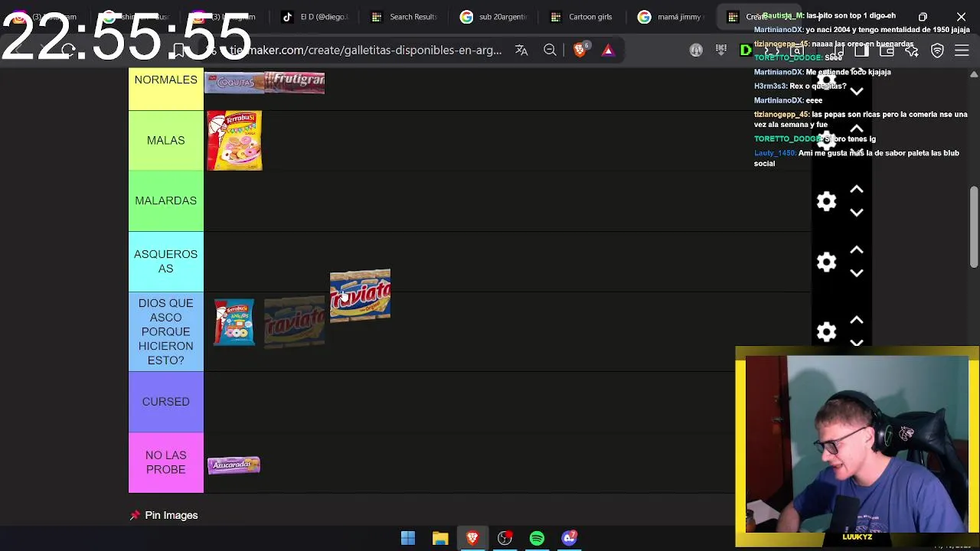Open settings gear for MALARDAS row

(826, 201)
